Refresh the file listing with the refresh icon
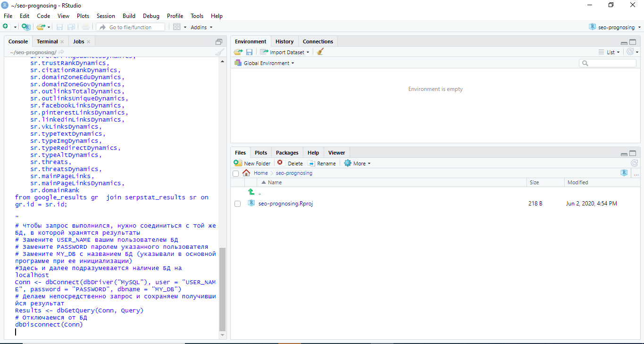 pos(635,163)
